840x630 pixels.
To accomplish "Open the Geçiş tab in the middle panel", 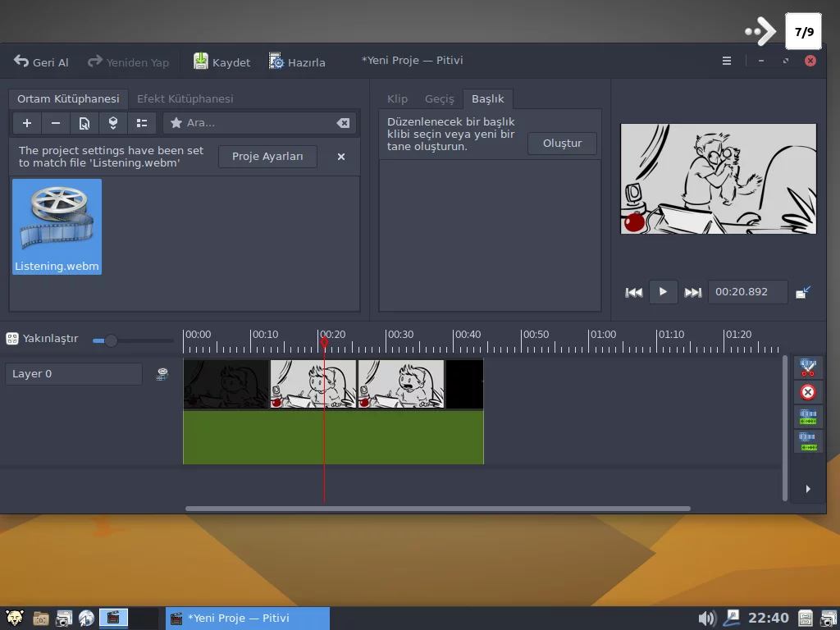I will tap(440, 98).
